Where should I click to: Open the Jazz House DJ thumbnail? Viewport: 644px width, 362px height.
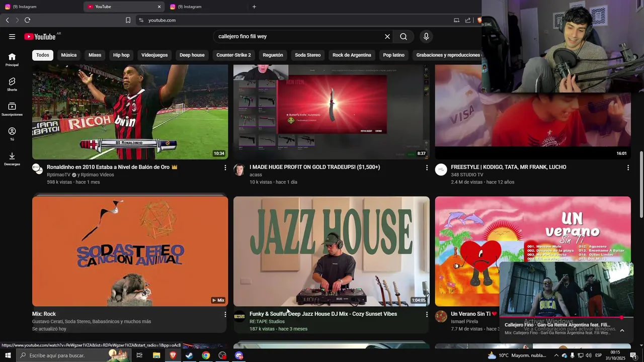pos(332,251)
